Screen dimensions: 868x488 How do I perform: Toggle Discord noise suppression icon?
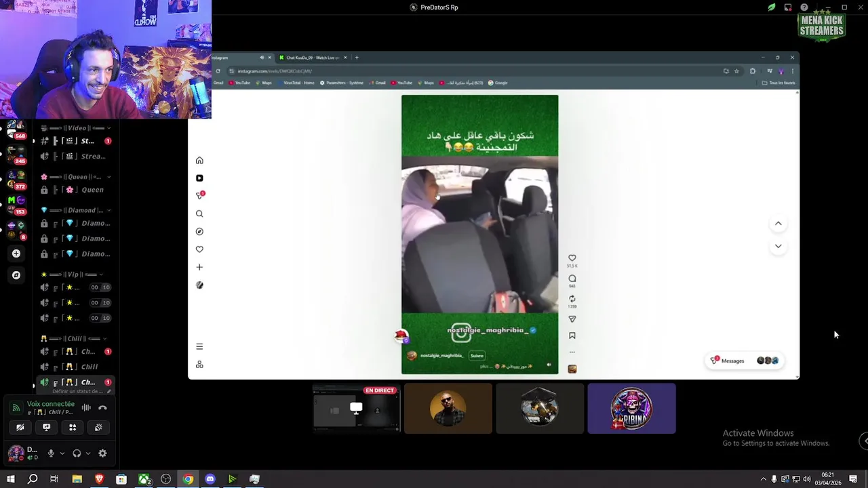pyautogui.click(x=86, y=407)
